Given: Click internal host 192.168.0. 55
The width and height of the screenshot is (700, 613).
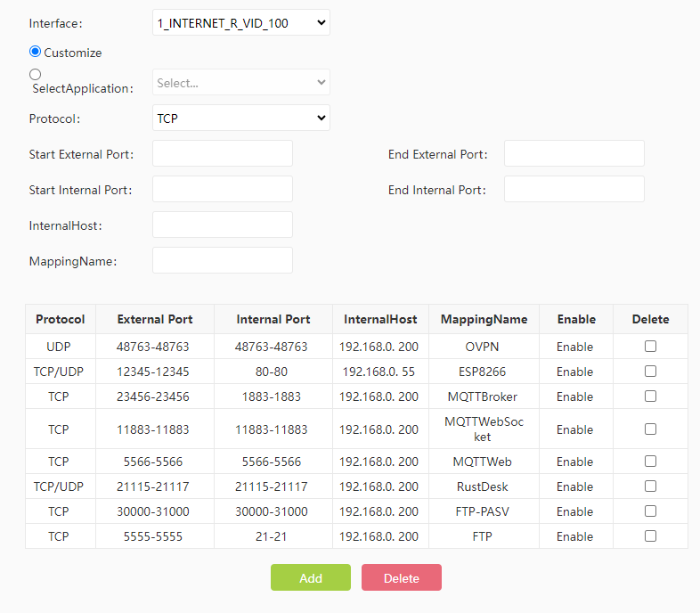Looking at the screenshot, I should tap(378, 372).
